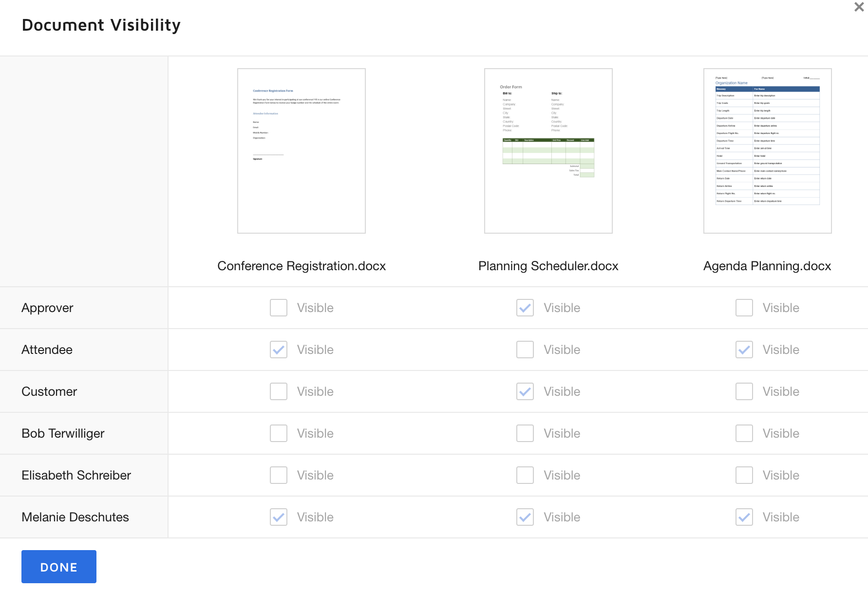
Task: Disable Conference Registration visibility for Attendee
Action: (278, 349)
